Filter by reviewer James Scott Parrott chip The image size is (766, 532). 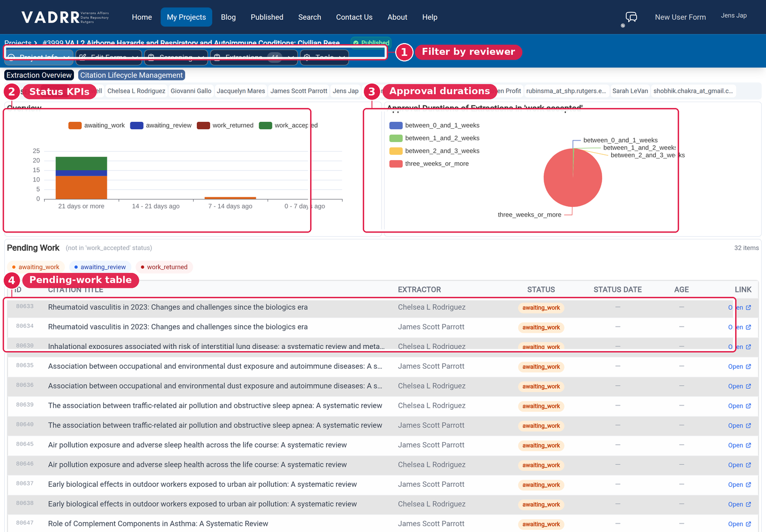(299, 91)
